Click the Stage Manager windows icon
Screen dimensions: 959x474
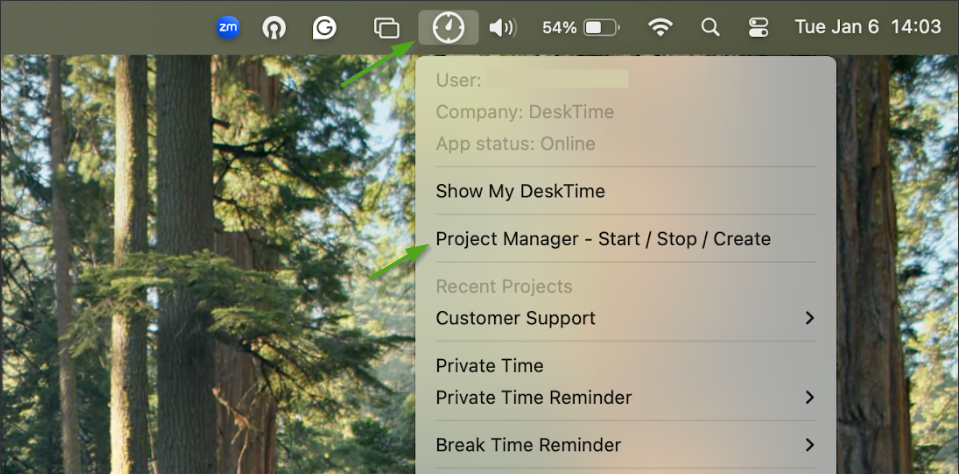coord(386,27)
